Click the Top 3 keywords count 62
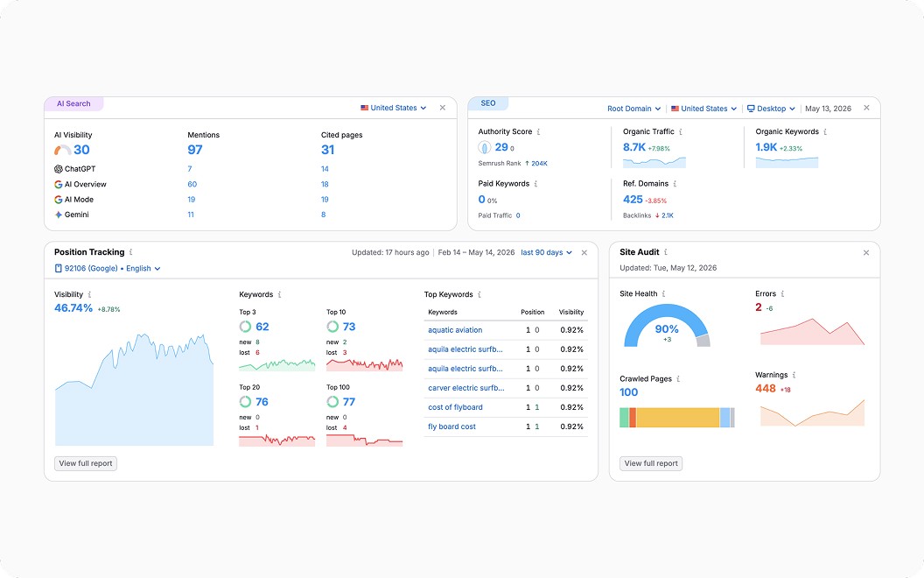The image size is (924, 578). (x=262, y=327)
